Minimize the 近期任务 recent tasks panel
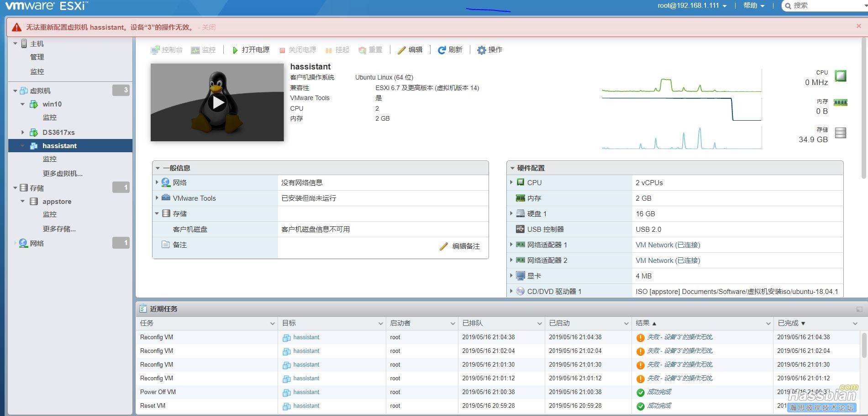Viewport: 868px width, 416px height. click(859, 309)
